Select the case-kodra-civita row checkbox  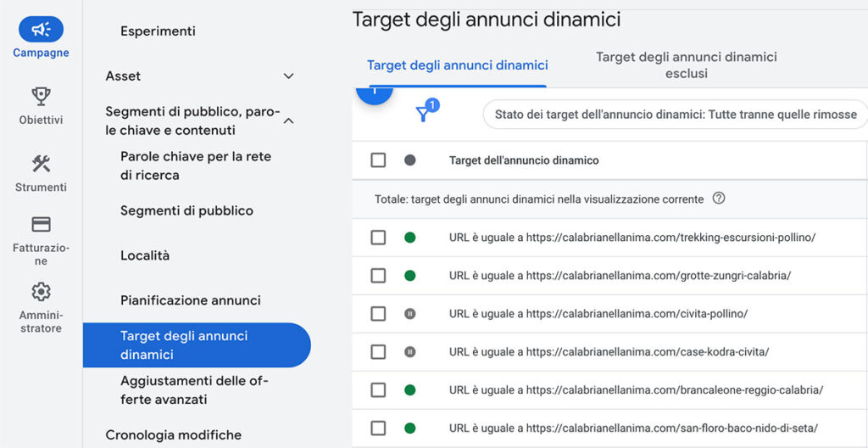click(x=378, y=352)
